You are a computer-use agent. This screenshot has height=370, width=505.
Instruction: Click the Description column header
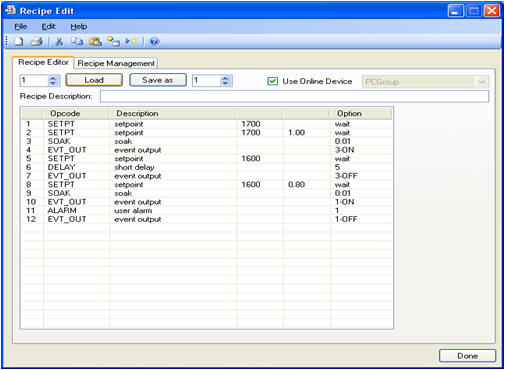pyautogui.click(x=172, y=113)
